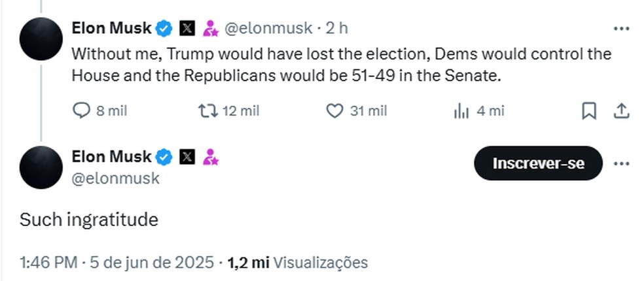Click the Inscrever-se subscribe button
The image size is (644, 281).
(538, 163)
